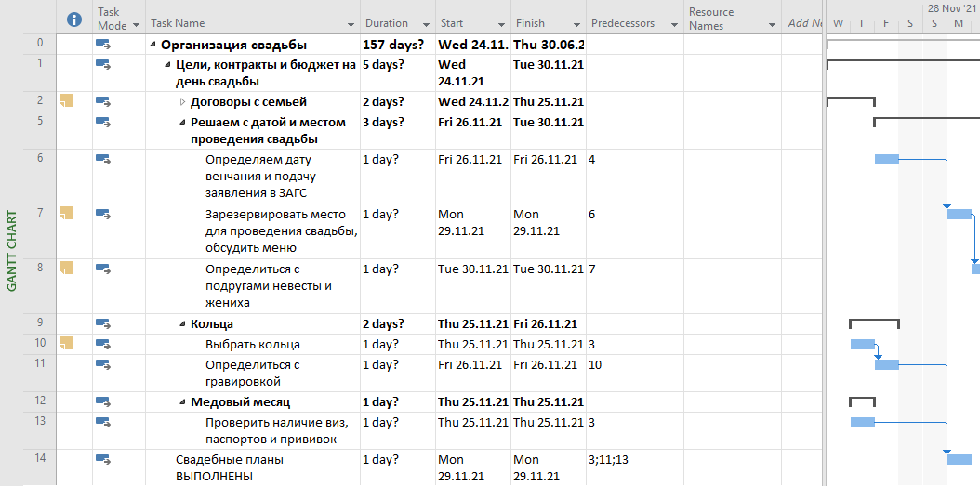Expand the Договоры с семьей summary task

pyautogui.click(x=182, y=102)
